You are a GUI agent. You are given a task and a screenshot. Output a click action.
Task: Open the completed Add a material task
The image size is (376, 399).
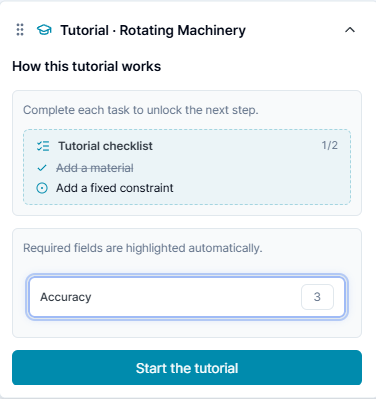coord(95,168)
